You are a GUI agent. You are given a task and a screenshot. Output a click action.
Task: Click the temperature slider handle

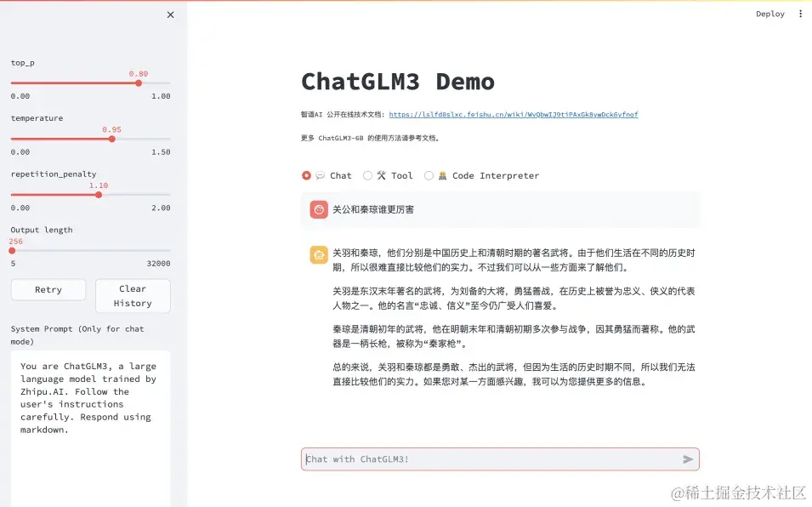[113, 138]
